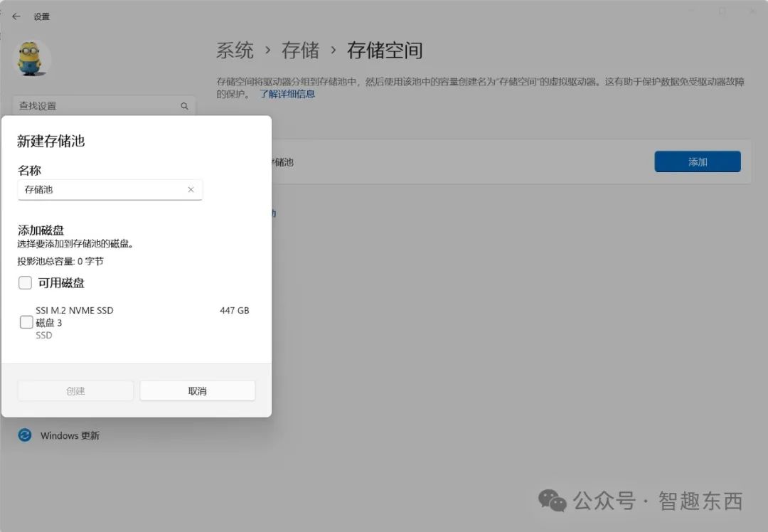Image resolution: width=768 pixels, height=532 pixels.
Task: Open Windows 更新 via its sync icon
Action: coord(25,435)
